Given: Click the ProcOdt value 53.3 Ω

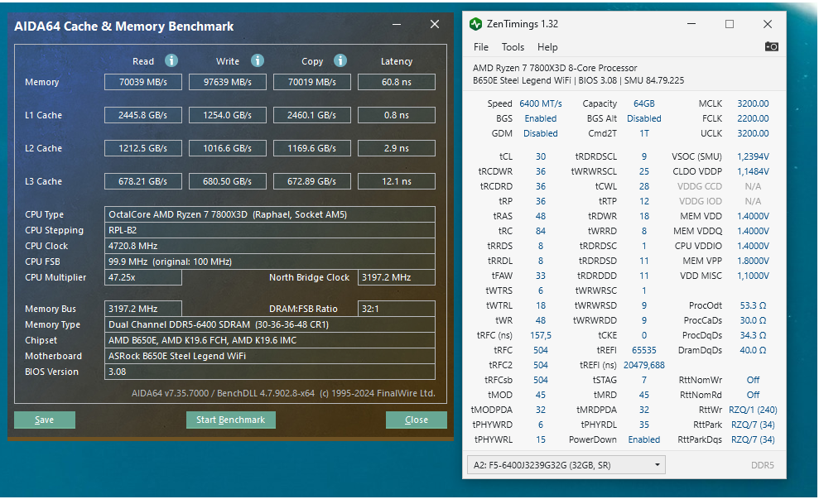Looking at the screenshot, I should [753, 305].
